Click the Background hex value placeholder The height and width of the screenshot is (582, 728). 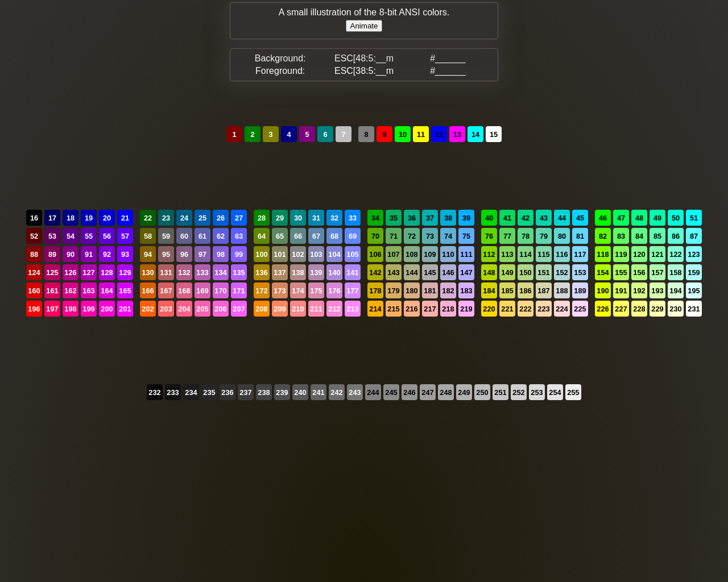click(x=448, y=59)
